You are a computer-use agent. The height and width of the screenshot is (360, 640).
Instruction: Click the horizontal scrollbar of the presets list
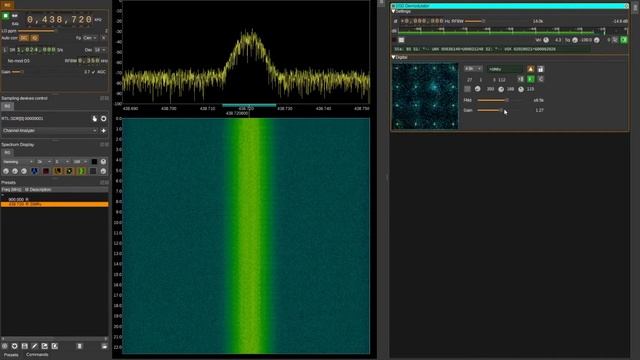pos(55,339)
